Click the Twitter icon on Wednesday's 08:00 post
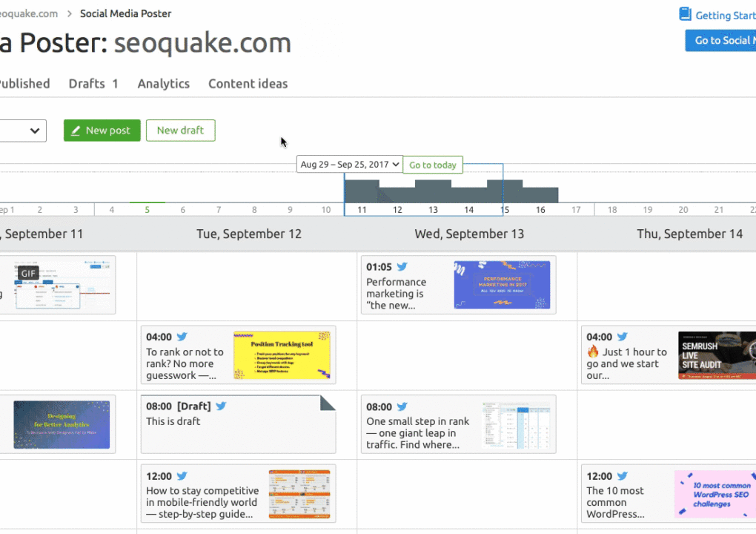Image resolution: width=756 pixels, height=534 pixels. (x=402, y=406)
